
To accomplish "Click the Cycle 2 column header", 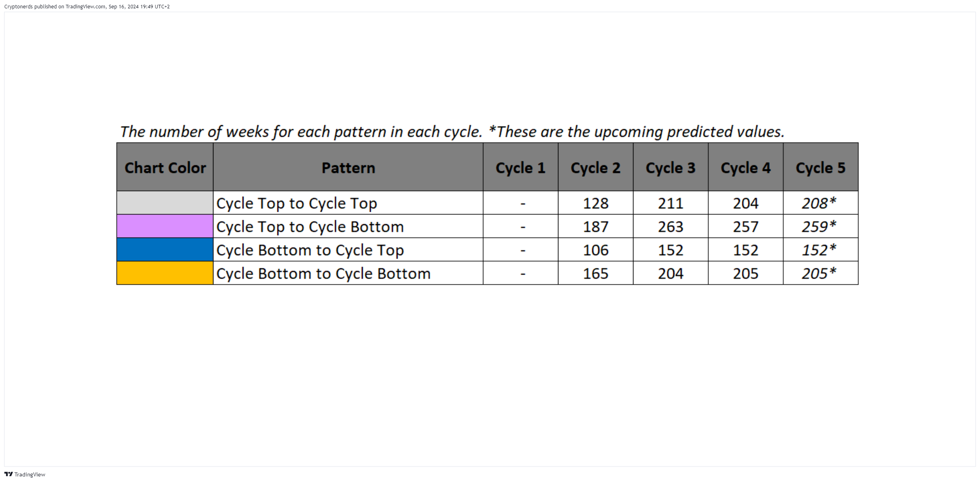I will pos(596,167).
